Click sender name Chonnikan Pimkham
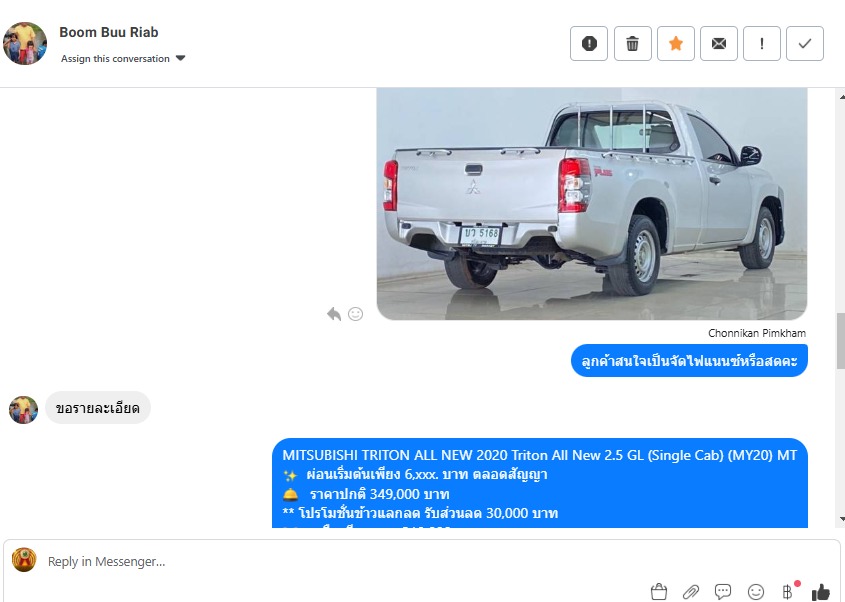This screenshot has height=602, width=845. click(x=757, y=333)
